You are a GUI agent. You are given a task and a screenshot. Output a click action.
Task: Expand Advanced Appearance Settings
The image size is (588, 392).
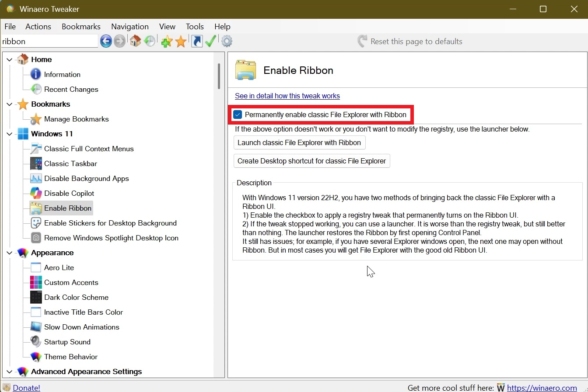(x=9, y=372)
